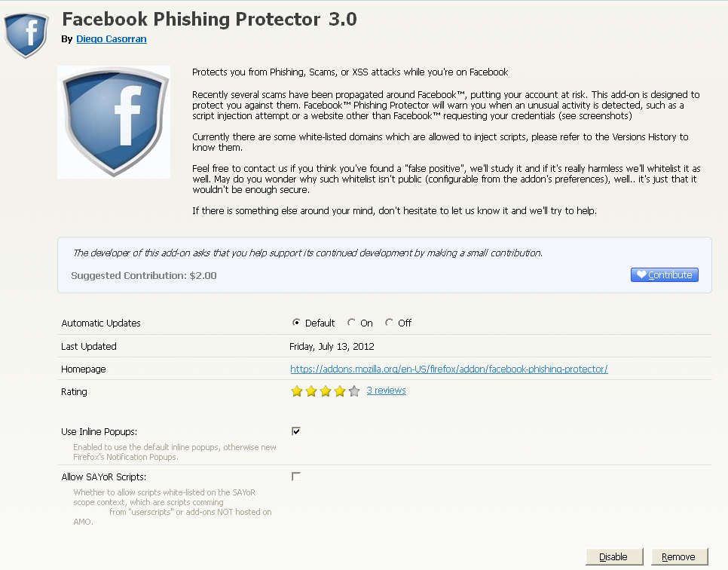
Task: Click the second rating star
Action: tap(311, 391)
